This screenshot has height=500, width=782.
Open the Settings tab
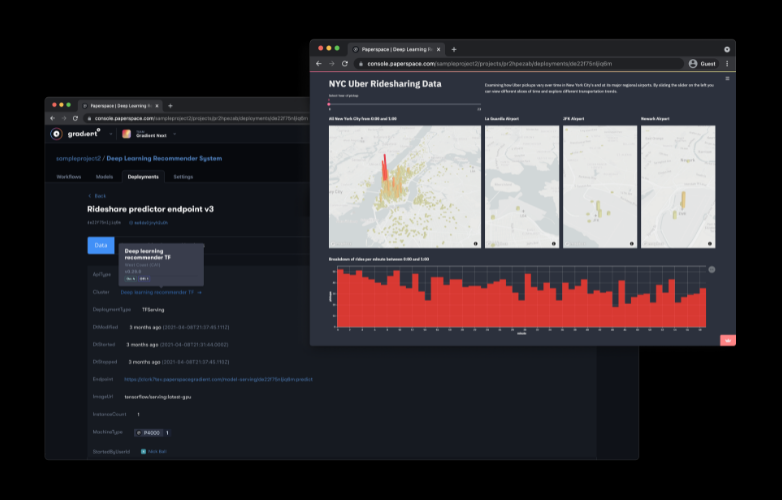pyautogui.click(x=183, y=176)
